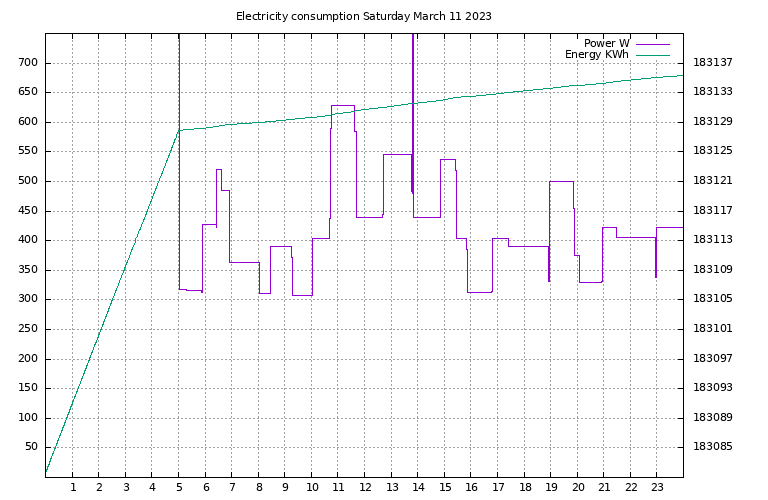Image resolution: width=768 pixels, height=500 pixels.
Task: Click the left axis label 50
Action: [x=31, y=447]
